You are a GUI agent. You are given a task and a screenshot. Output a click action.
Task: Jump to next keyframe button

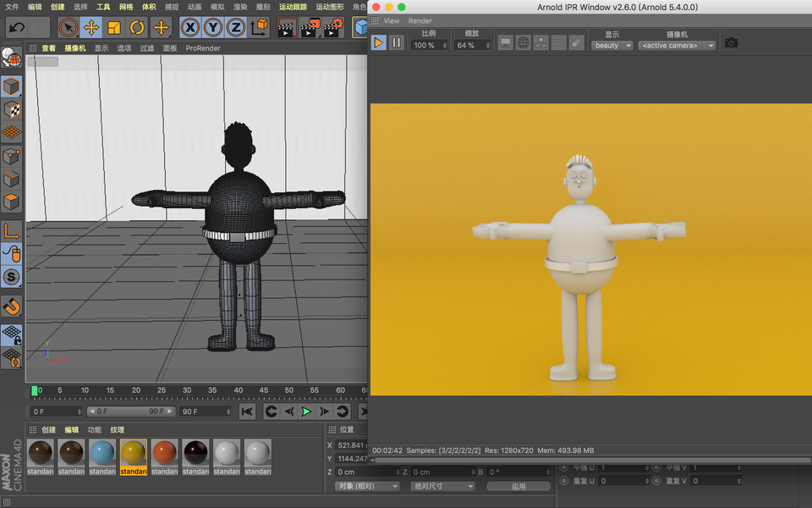(x=343, y=411)
